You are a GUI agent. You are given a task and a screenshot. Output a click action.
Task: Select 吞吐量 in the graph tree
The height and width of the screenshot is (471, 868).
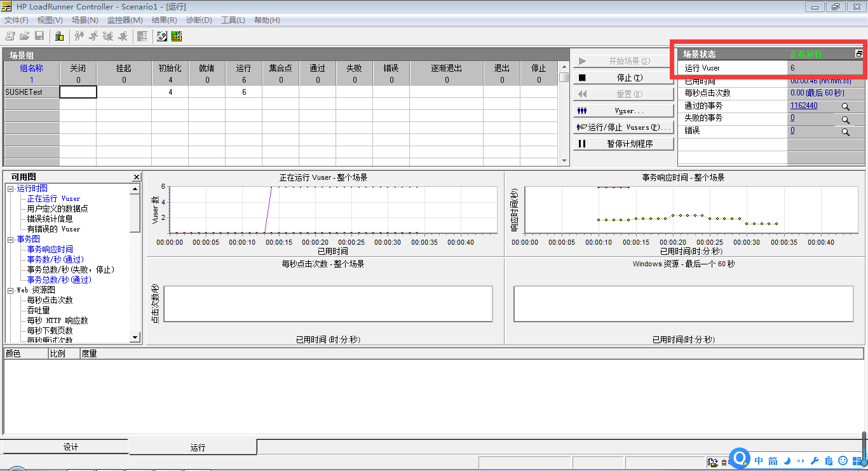point(38,310)
